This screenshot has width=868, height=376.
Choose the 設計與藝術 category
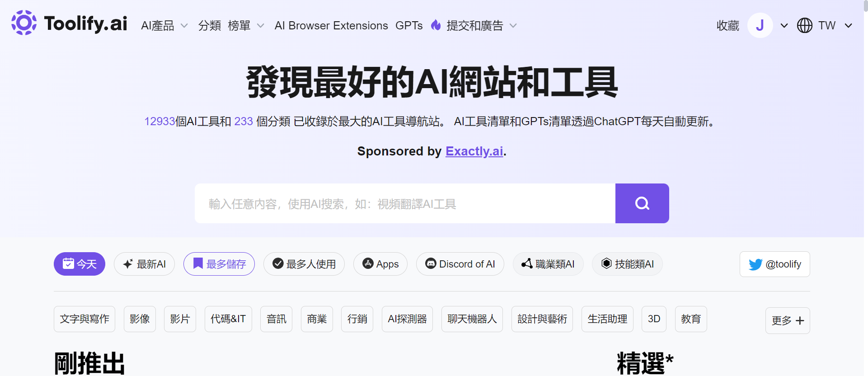click(542, 319)
